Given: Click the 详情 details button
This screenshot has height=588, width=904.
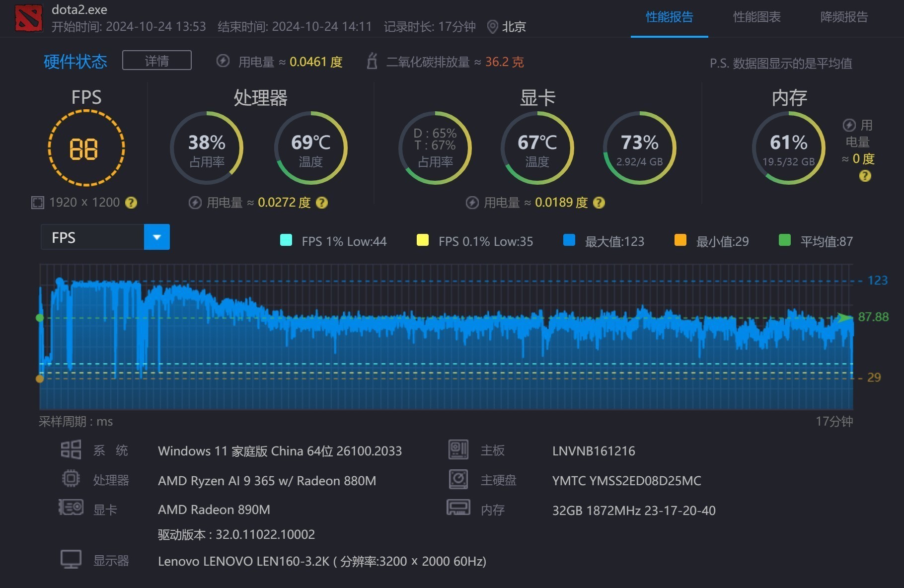Looking at the screenshot, I should (157, 61).
